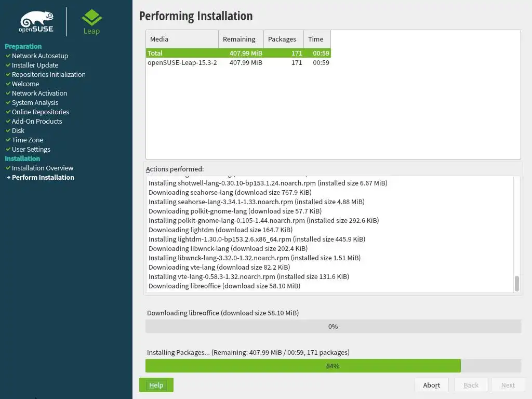The height and width of the screenshot is (399, 532).
Task: Click log line Downloading libreoffice in the list
Action: coord(224,286)
